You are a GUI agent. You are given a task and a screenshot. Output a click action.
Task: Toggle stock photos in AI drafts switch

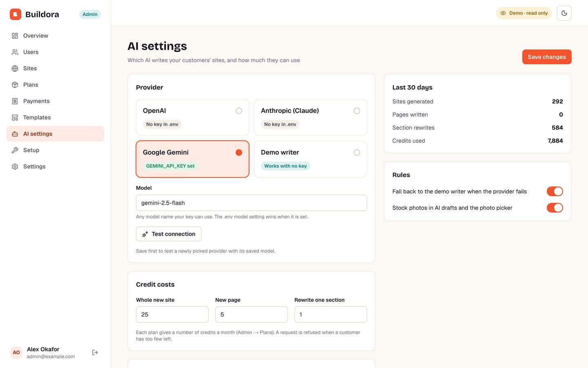pyautogui.click(x=555, y=208)
